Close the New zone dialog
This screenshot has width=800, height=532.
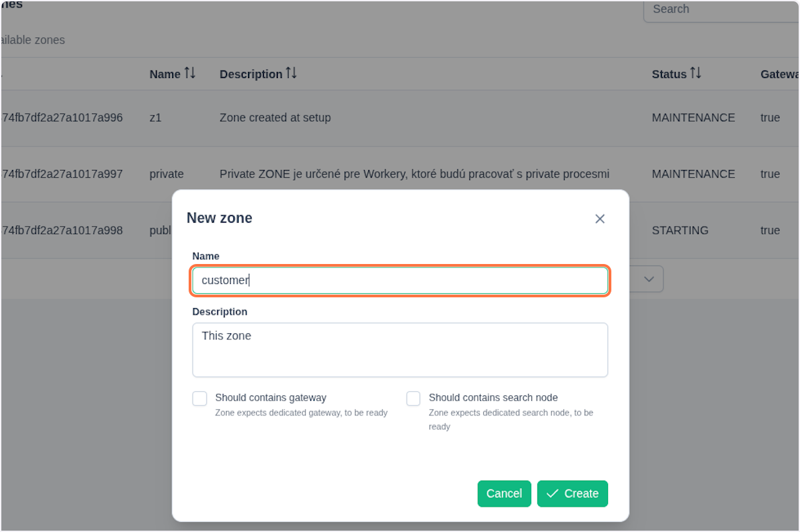point(599,219)
